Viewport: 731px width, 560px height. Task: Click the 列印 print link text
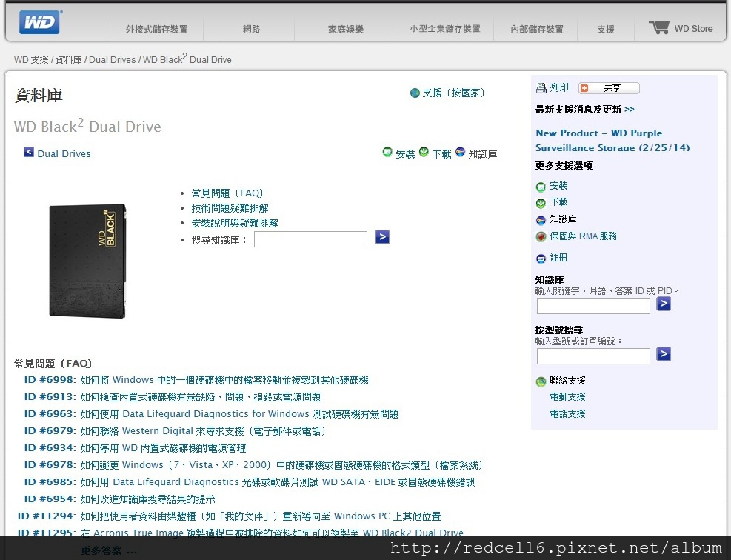pyautogui.click(x=559, y=87)
